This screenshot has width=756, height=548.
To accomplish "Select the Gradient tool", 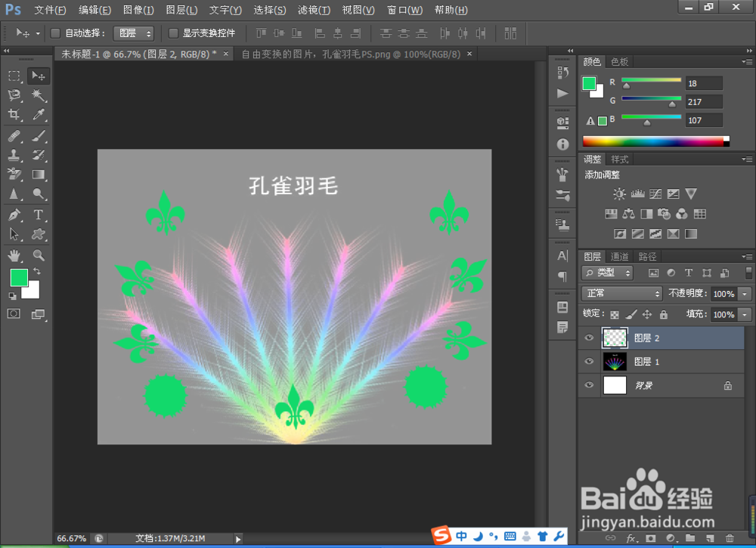I will coord(38,175).
